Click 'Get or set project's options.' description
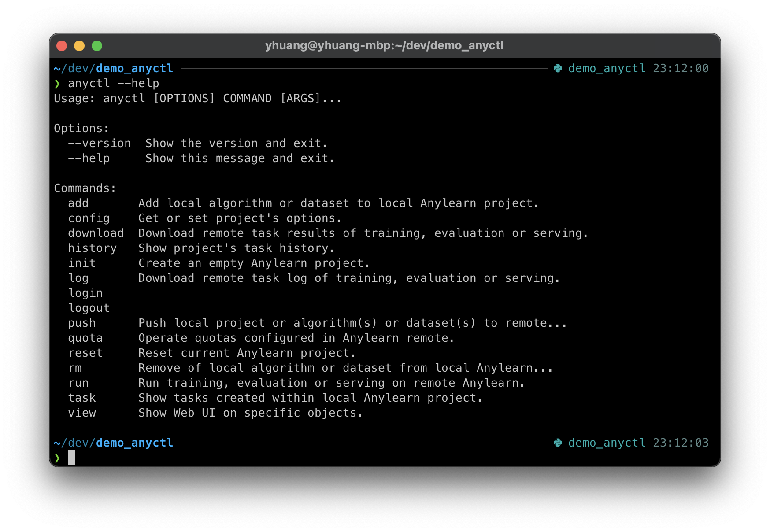The width and height of the screenshot is (770, 532). [240, 218]
